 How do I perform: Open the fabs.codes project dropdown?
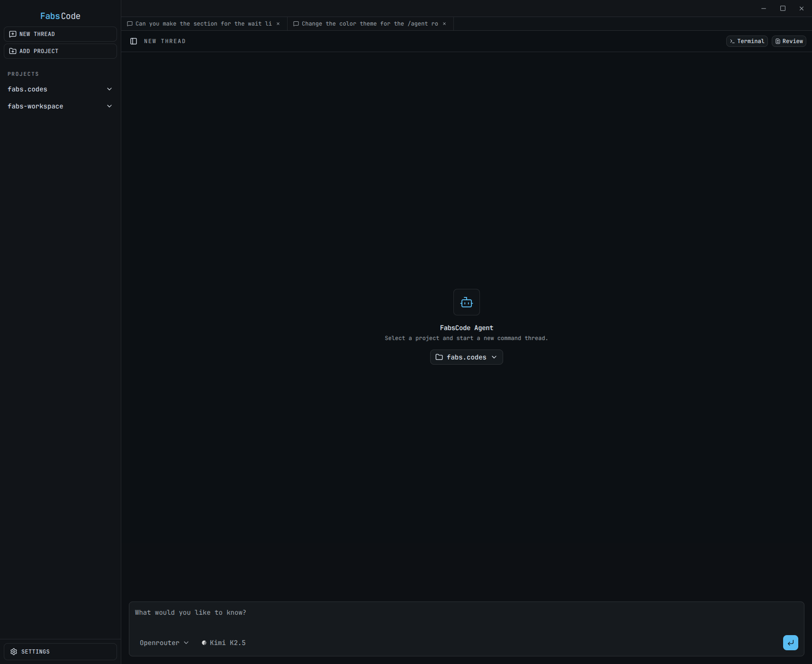[x=495, y=357]
